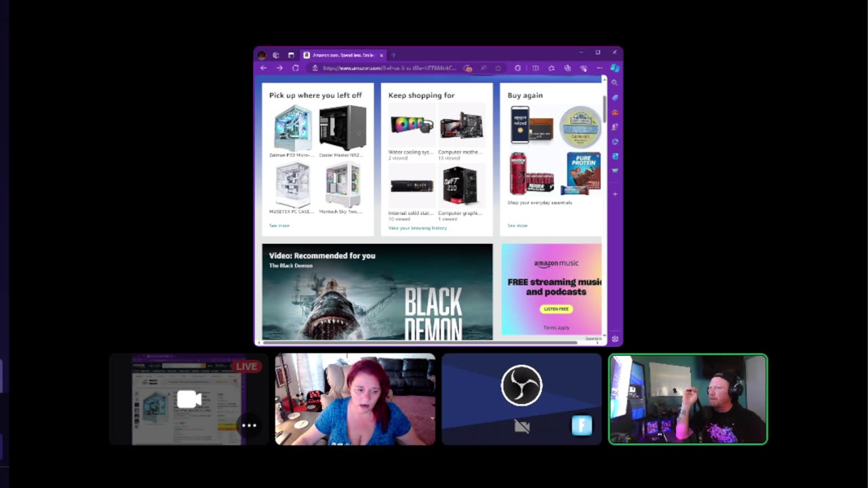This screenshot has height=488, width=868.
Task: Toggle split screen view icon
Action: [536, 68]
